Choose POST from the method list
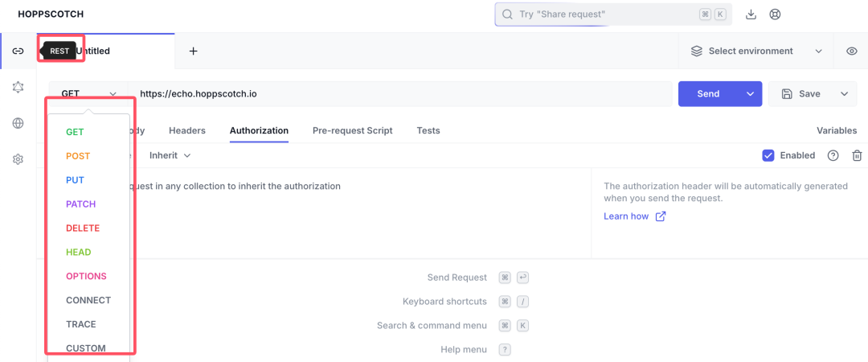868x362 pixels. [78, 156]
